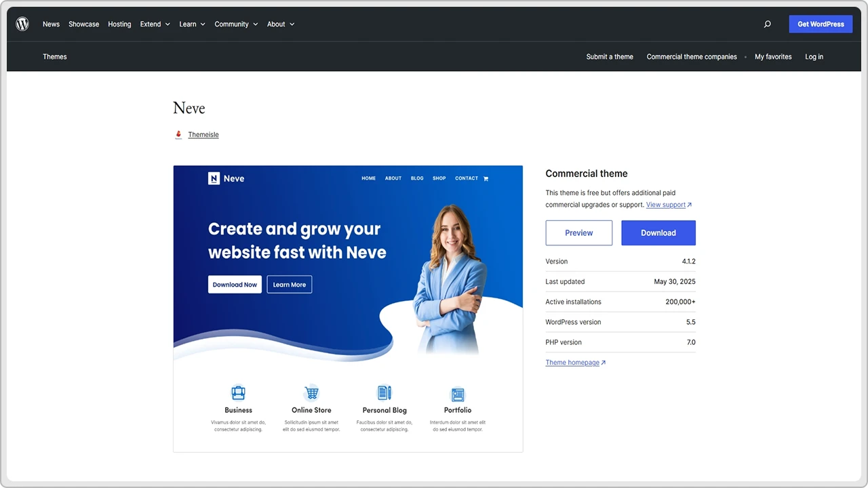This screenshot has height=488, width=868.
Task: Click the Neve page title
Action: [x=189, y=108]
